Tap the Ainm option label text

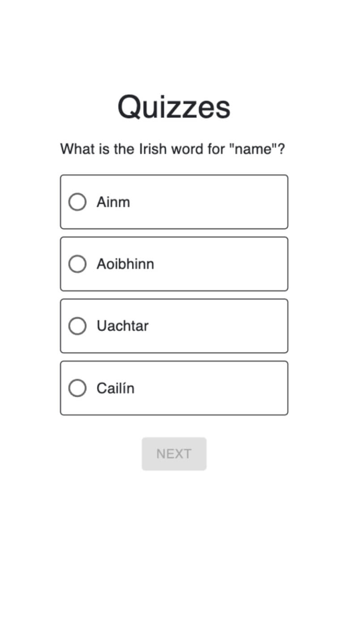(x=113, y=202)
